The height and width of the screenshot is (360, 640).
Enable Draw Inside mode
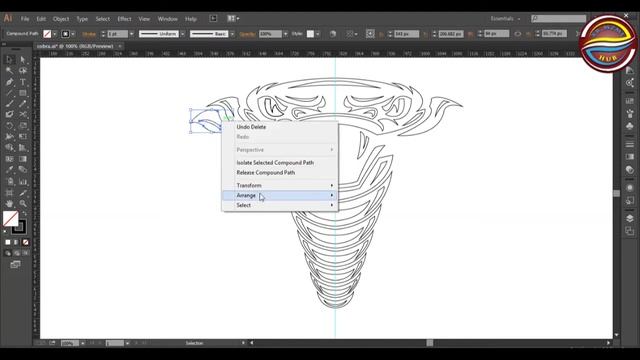coord(25,253)
